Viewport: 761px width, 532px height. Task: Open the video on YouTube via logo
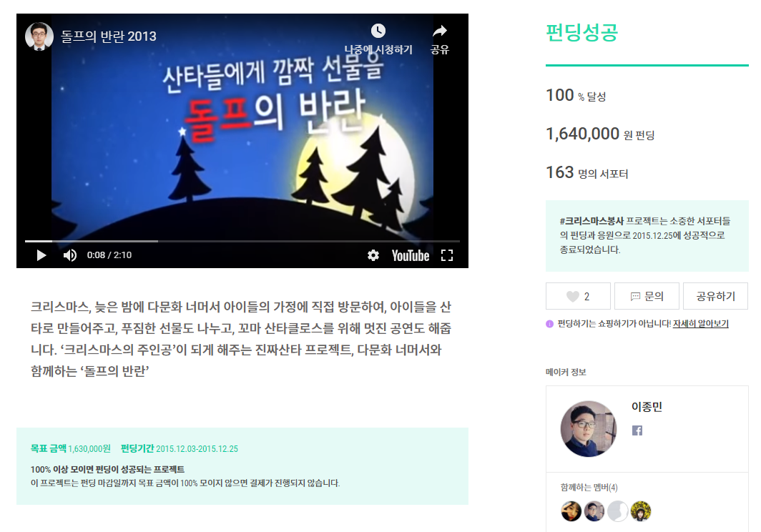click(411, 256)
